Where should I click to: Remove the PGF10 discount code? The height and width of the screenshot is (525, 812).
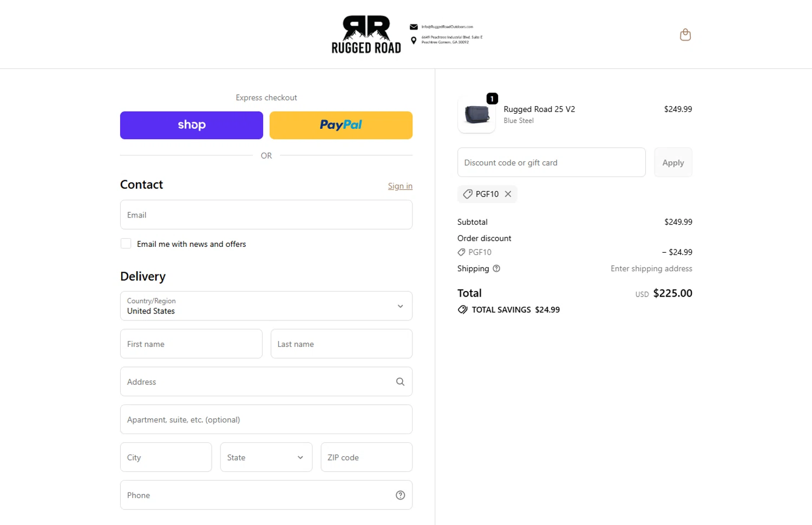[508, 194]
